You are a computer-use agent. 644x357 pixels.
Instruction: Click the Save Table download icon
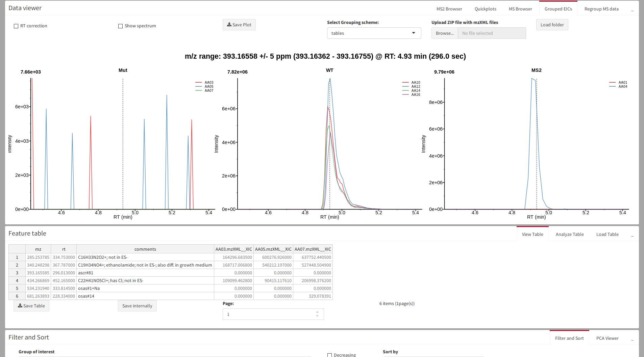tap(20, 306)
